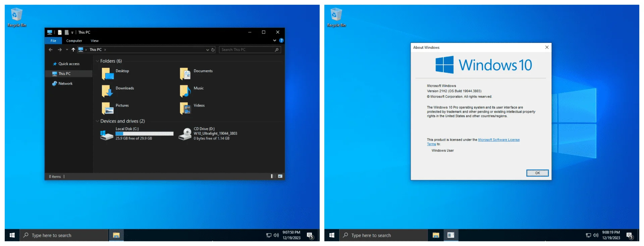Click the chevron before This PC in address bar
The image size is (644, 246).
pos(86,50)
